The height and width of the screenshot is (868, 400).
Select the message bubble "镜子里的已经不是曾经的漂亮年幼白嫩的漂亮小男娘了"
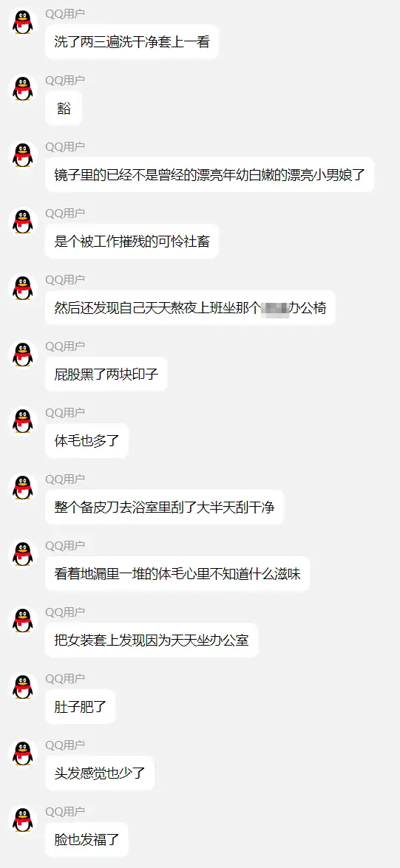pyautogui.click(x=209, y=175)
